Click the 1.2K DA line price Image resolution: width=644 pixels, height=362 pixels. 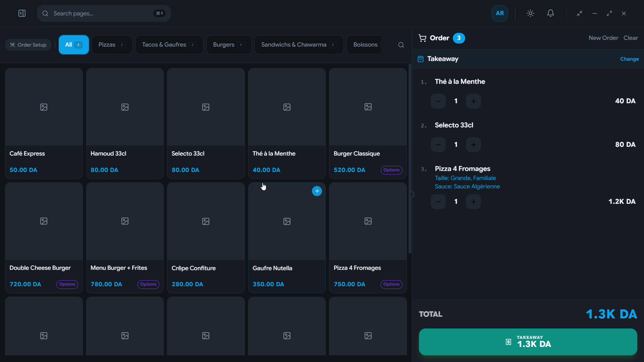pos(622,201)
